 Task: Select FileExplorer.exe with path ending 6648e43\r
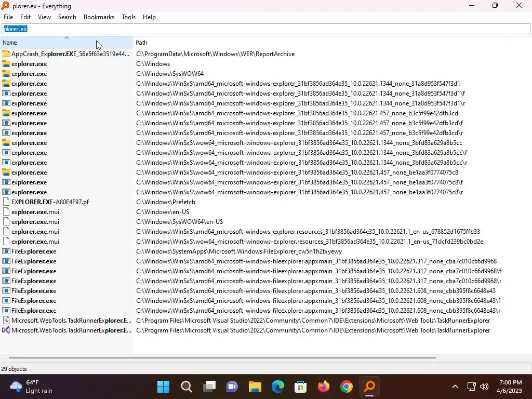tap(34, 310)
